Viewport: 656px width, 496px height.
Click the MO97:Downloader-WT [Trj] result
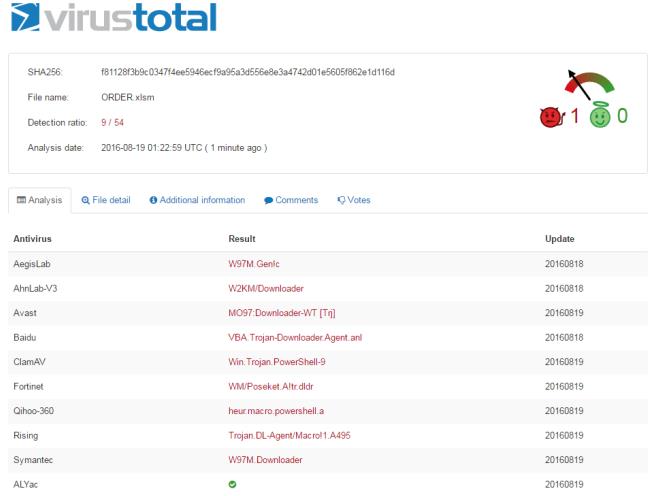click(x=282, y=313)
